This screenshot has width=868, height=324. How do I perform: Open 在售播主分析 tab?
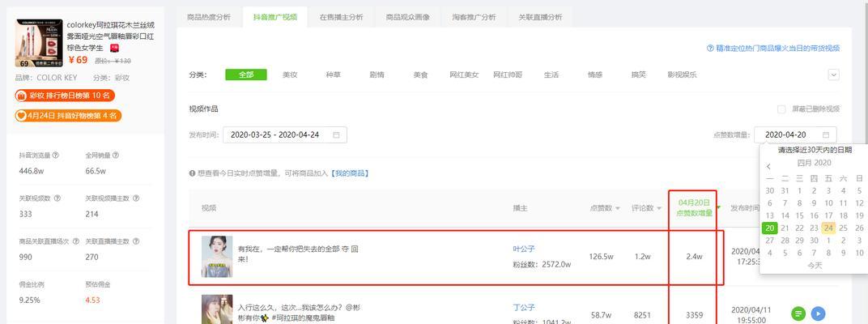pos(341,17)
